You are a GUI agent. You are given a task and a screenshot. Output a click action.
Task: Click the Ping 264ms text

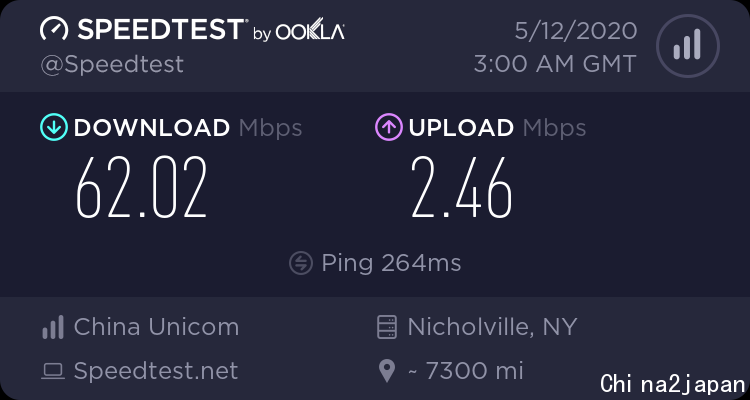click(x=391, y=264)
